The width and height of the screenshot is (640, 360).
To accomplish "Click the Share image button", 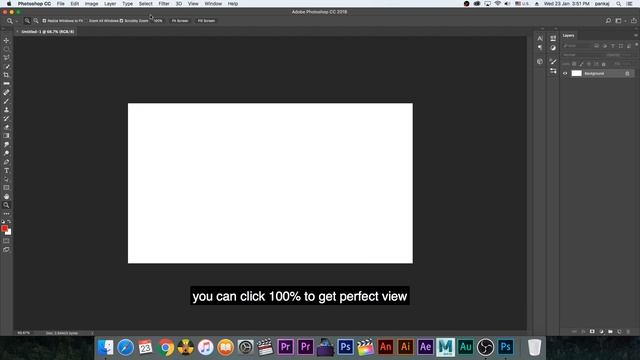I will [x=634, y=20].
